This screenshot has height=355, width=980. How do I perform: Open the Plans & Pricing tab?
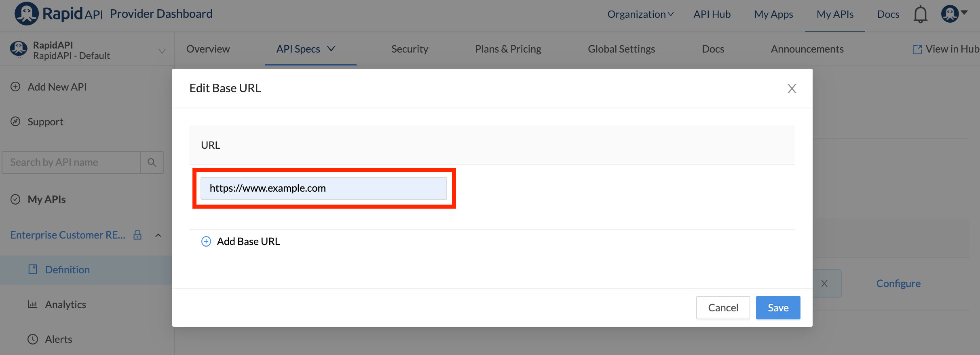pyautogui.click(x=508, y=49)
